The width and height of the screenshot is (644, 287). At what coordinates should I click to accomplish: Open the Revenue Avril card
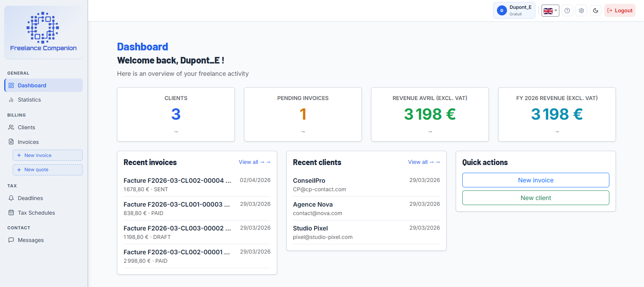click(430, 114)
